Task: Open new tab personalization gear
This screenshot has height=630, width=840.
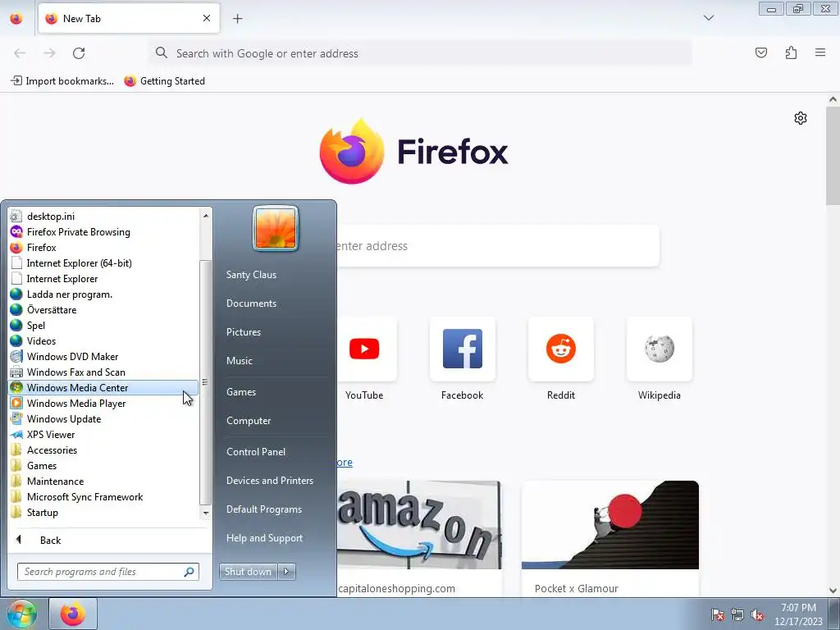Action: (x=801, y=118)
